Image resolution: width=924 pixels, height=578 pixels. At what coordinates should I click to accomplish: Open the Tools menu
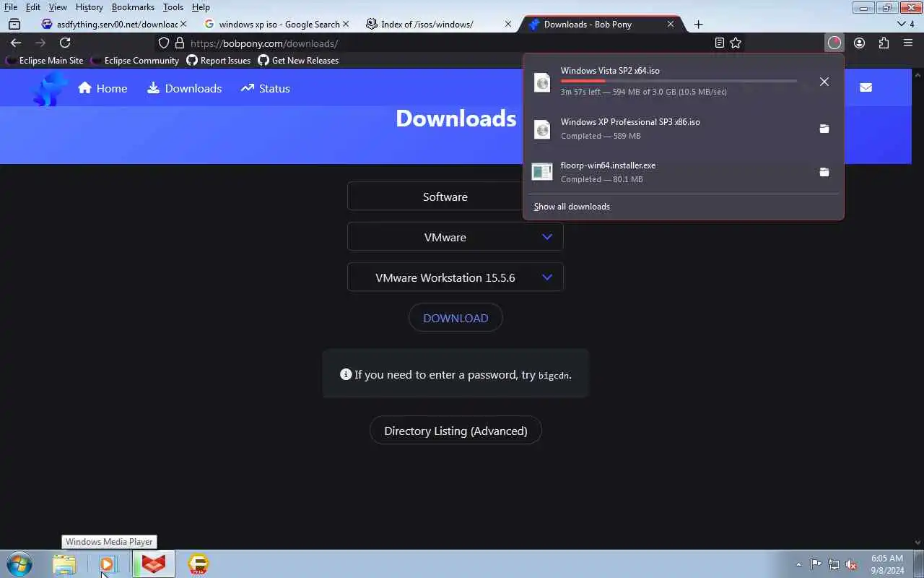(x=173, y=7)
